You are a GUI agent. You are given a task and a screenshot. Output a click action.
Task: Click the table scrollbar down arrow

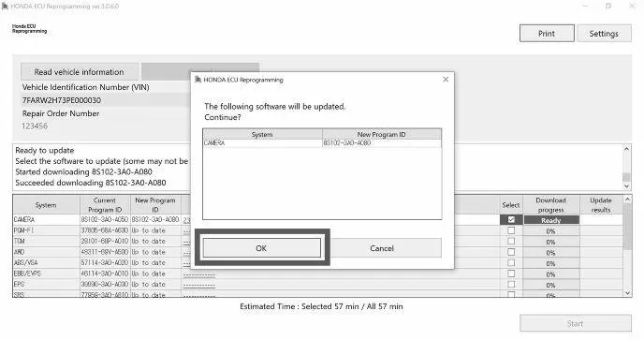(x=627, y=293)
